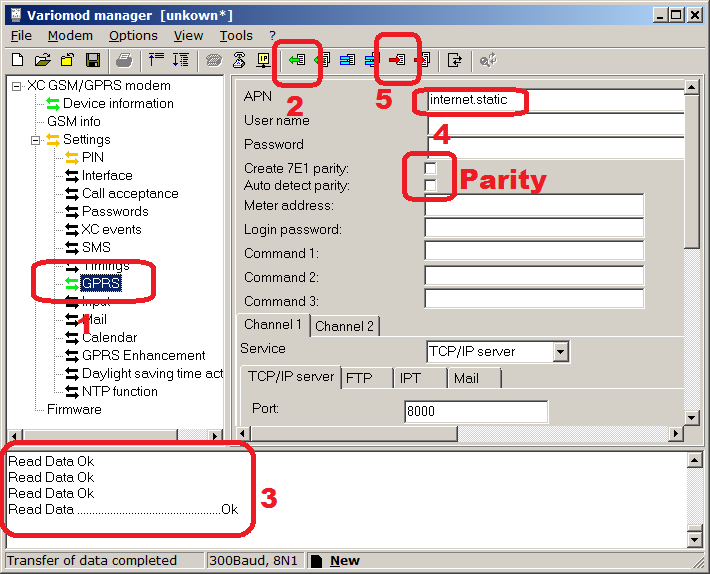Click the open folder toolbar icon

click(x=43, y=60)
